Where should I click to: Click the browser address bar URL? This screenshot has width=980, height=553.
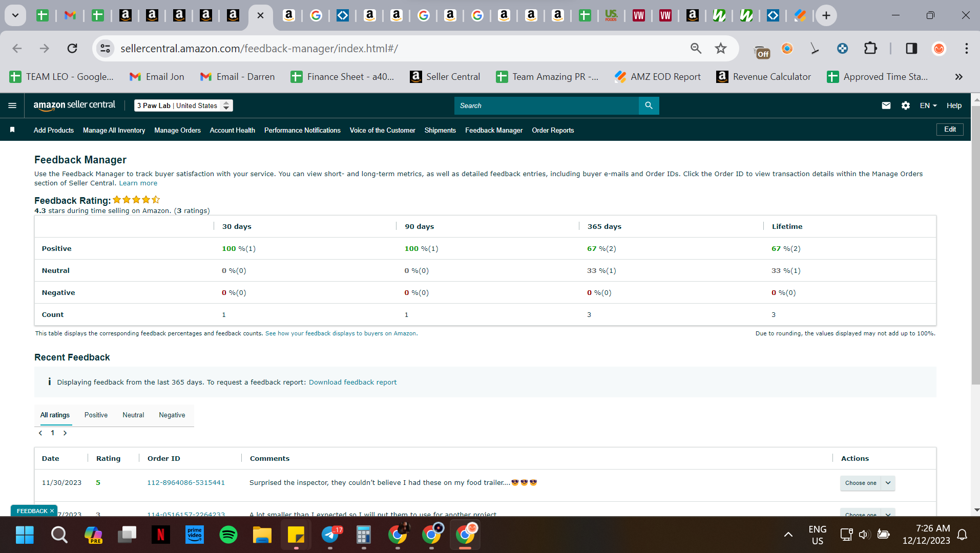tap(259, 48)
